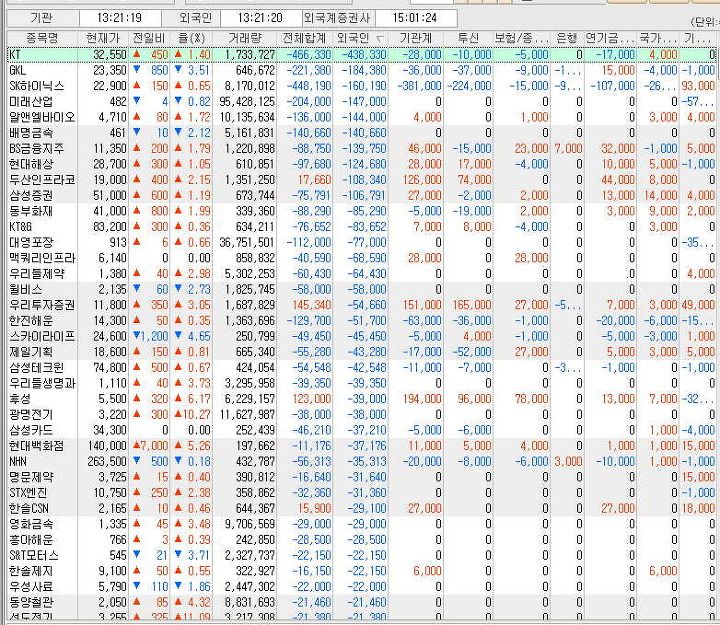Image resolution: width=720 pixels, height=625 pixels.
Task: Click the 영화금속 stock name
Action: [31, 524]
